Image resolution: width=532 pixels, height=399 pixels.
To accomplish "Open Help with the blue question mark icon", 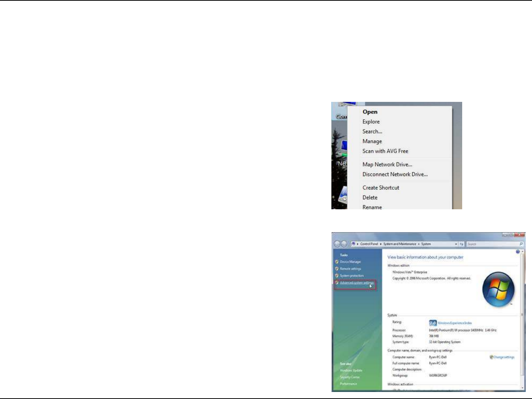I will pyautogui.click(x=518, y=252).
